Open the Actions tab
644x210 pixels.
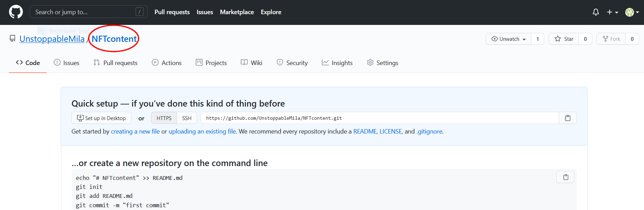tap(167, 63)
